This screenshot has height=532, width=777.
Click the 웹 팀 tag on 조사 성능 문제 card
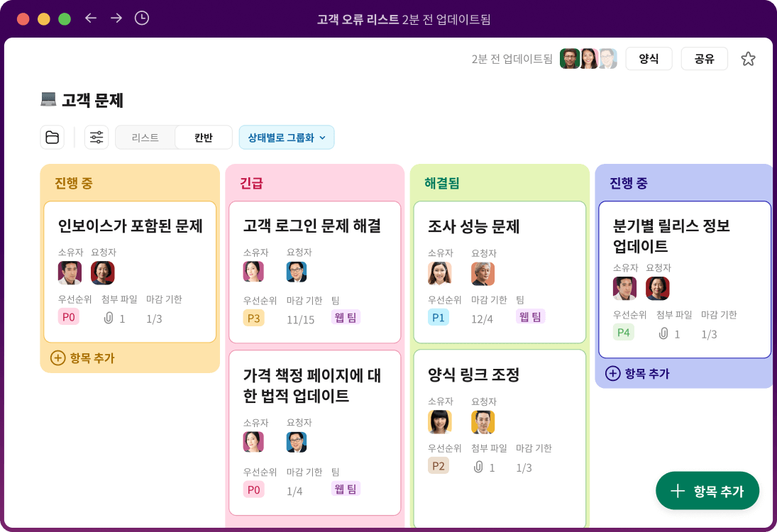[x=530, y=316]
